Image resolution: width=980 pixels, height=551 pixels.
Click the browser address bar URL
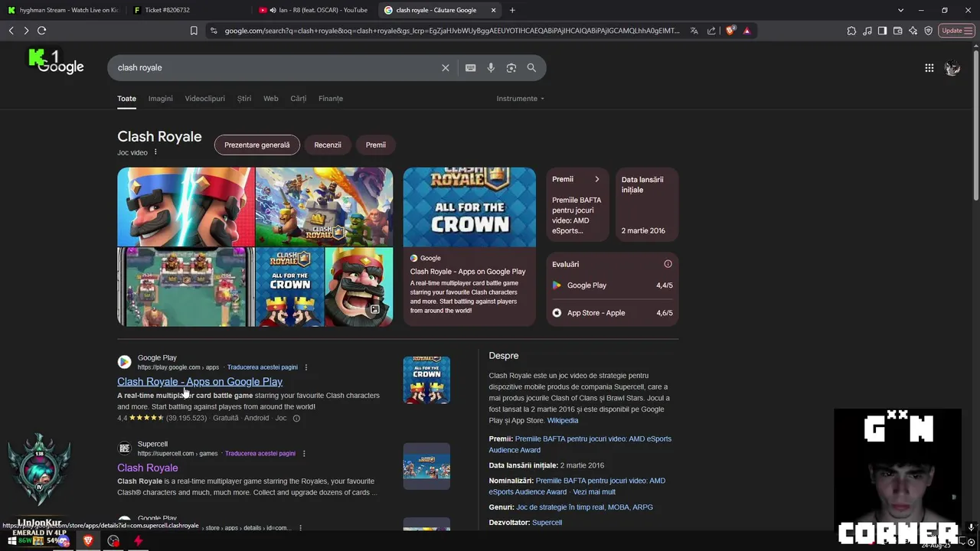click(x=452, y=31)
